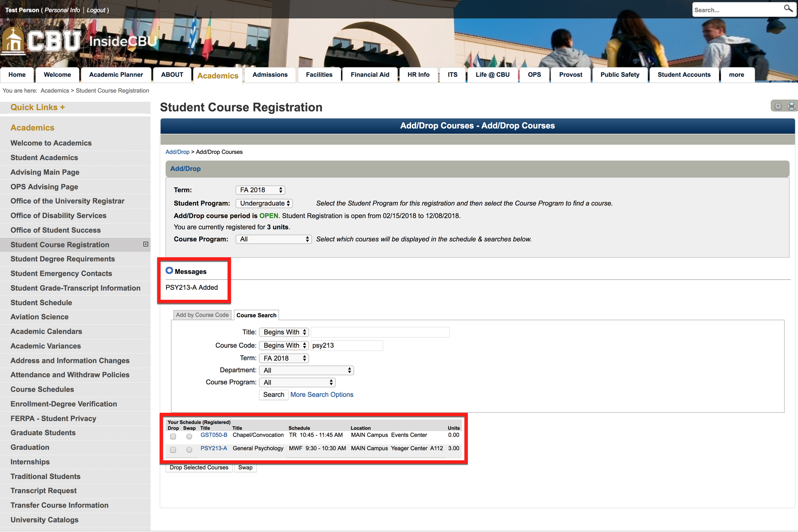
Task: Open the Term FA 2018 dropdown
Action: click(x=260, y=190)
